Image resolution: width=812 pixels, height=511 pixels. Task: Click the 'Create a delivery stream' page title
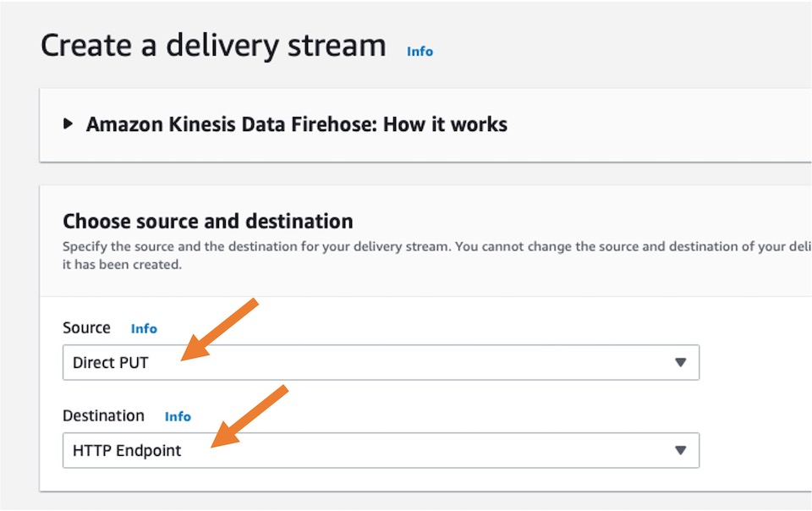pyautogui.click(x=213, y=46)
